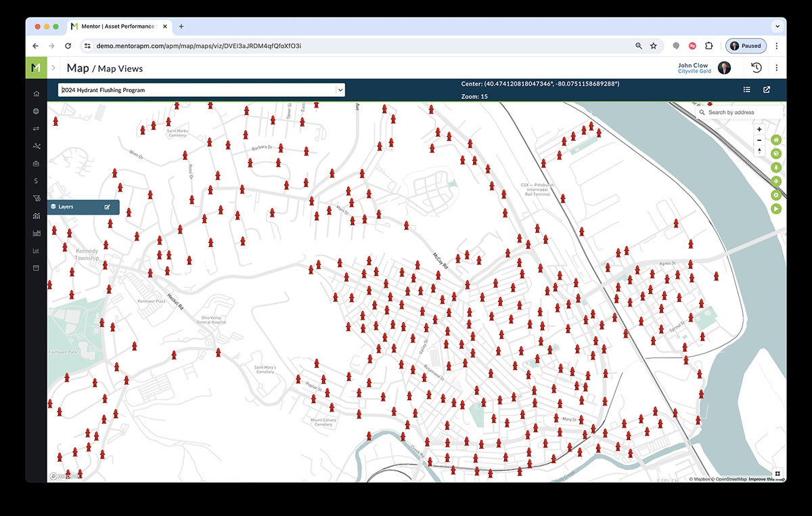Click the globe icon in left sidebar

coord(36,111)
